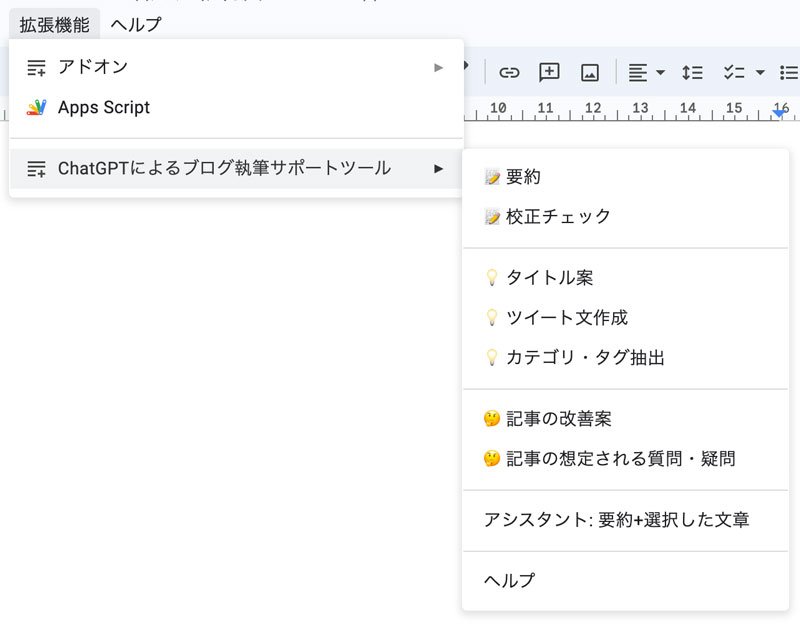Launch Apps Script from the menu

pos(236,108)
